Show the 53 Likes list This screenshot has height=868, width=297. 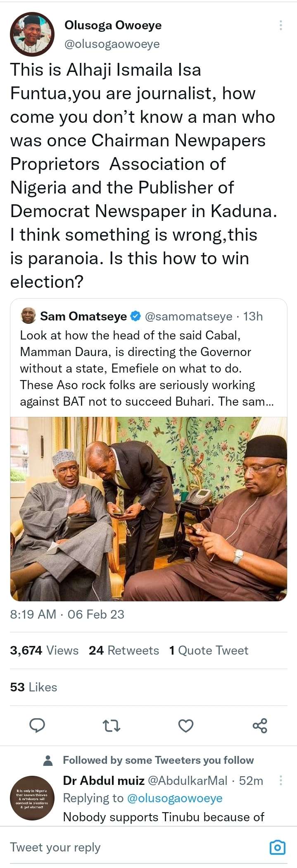click(x=33, y=687)
